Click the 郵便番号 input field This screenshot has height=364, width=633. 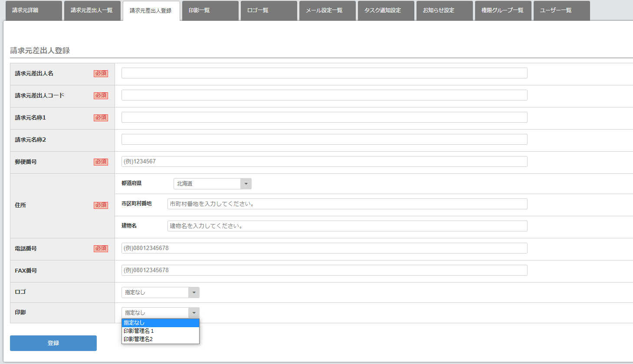click(324, 162)
